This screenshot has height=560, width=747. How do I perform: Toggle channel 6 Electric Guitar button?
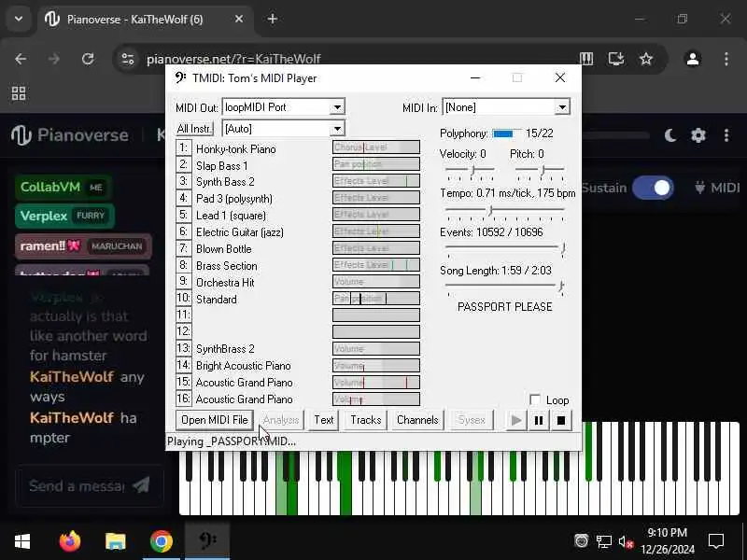[x=183, y=231]
